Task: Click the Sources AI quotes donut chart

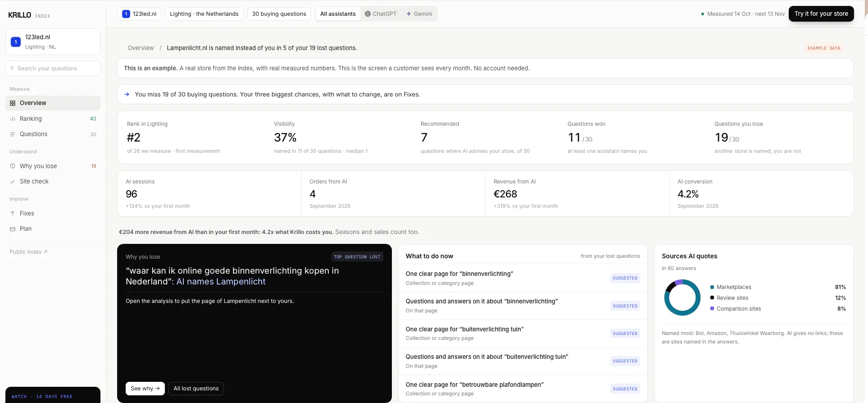Action: 682,298
